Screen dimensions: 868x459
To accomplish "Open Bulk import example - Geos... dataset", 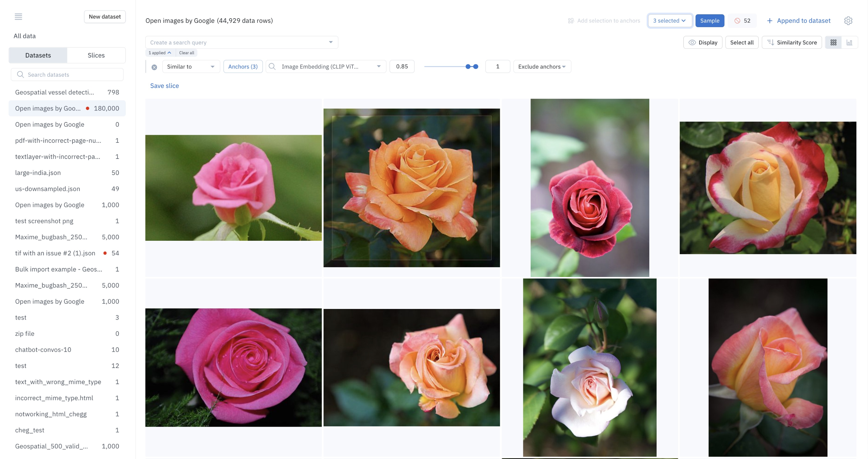I will tap(67, 269).
